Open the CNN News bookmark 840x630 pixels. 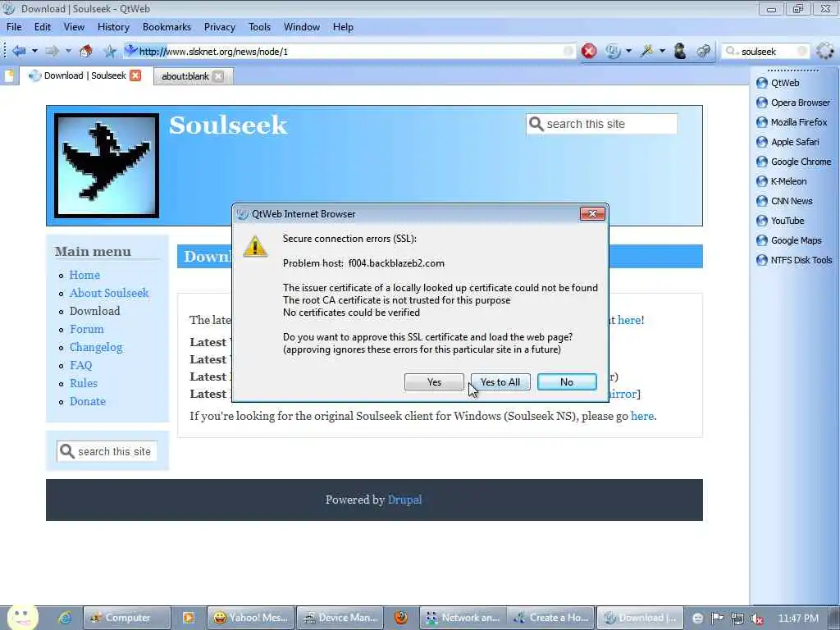pyautogui.click(x=785, y=201)
